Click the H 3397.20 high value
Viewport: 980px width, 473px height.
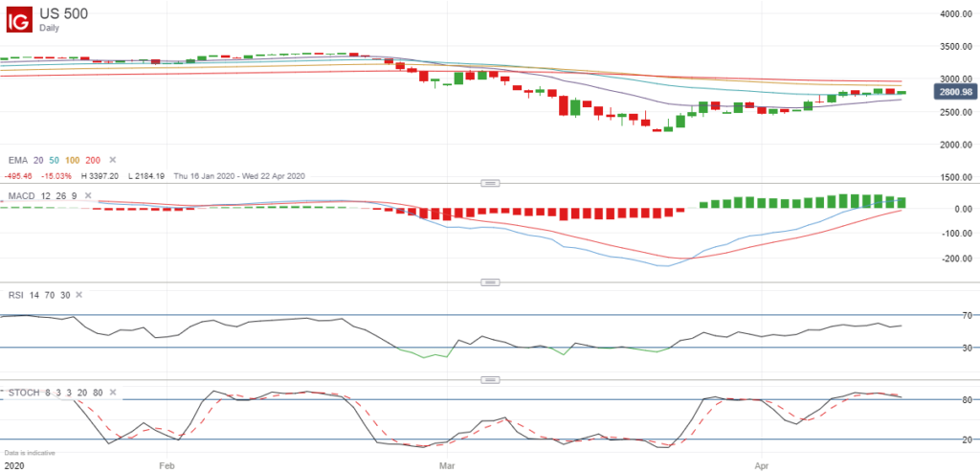point(100,176)
